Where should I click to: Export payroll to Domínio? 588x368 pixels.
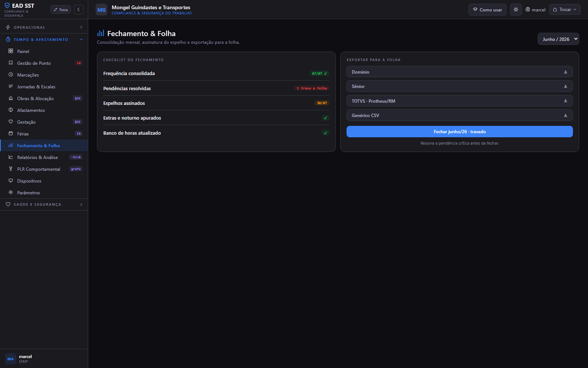[460, 72]
